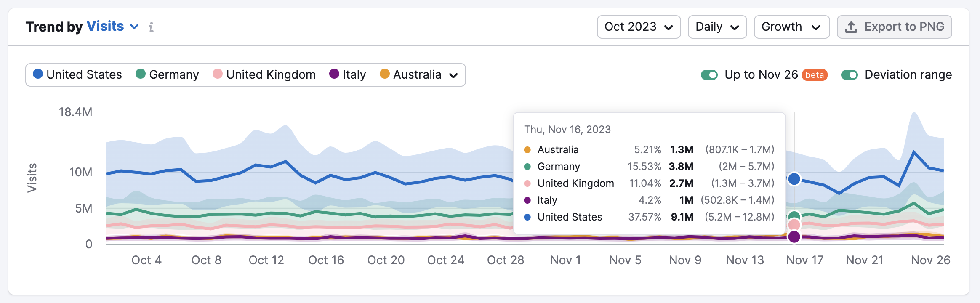
Task: Disable the Deviation range toggle
Action: (849, 75)
